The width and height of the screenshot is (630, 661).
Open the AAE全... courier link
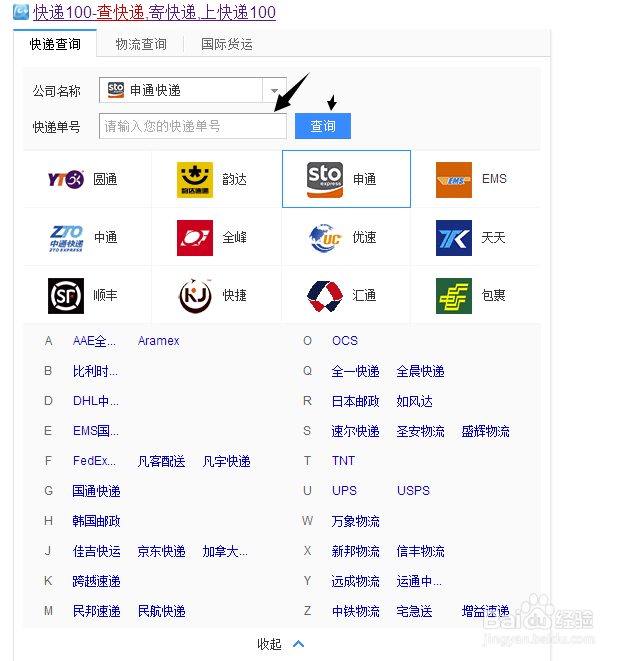(94, 341)
